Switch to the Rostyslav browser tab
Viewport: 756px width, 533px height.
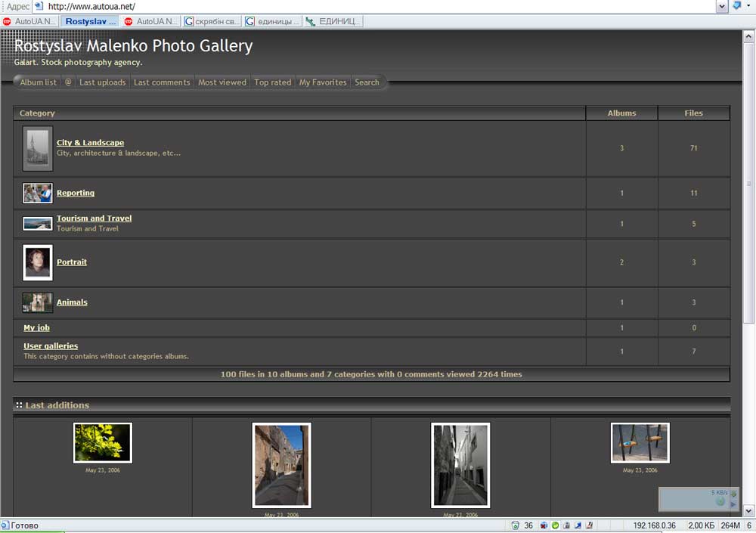coord(90,21)
